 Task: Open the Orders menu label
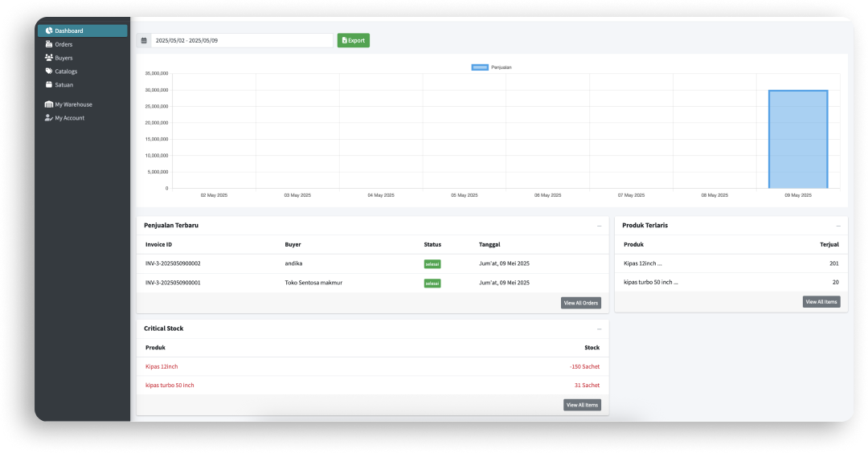(x=63, y=44)
